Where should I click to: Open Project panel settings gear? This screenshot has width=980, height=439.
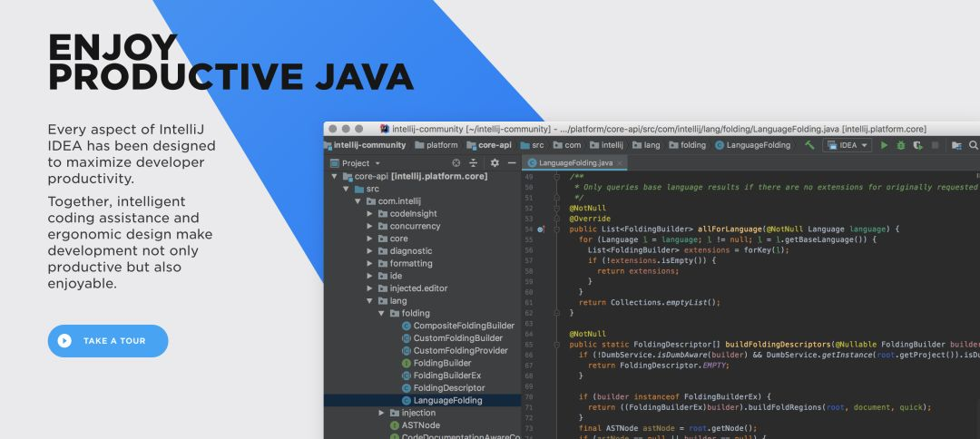tap(495, 163)
